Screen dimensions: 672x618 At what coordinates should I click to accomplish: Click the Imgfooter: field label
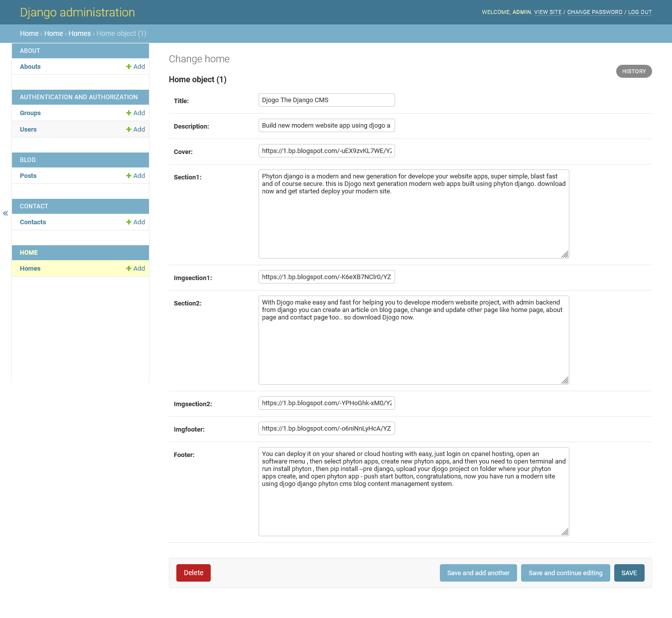[189, 429]
